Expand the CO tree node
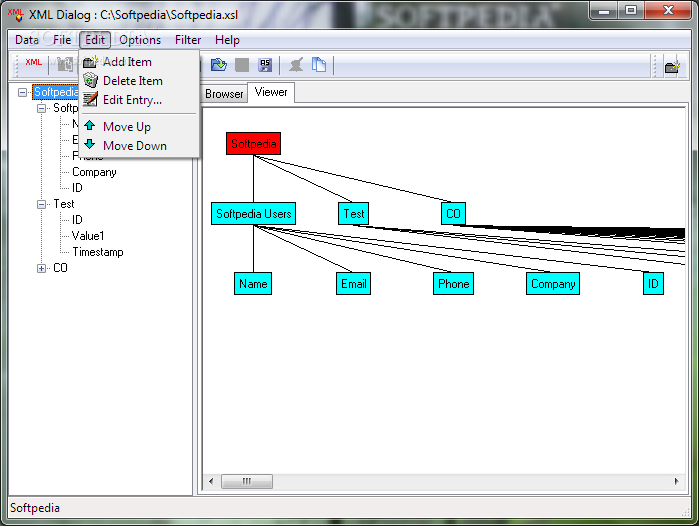Viewport: 699px width, 526px height. pos(41,268)
